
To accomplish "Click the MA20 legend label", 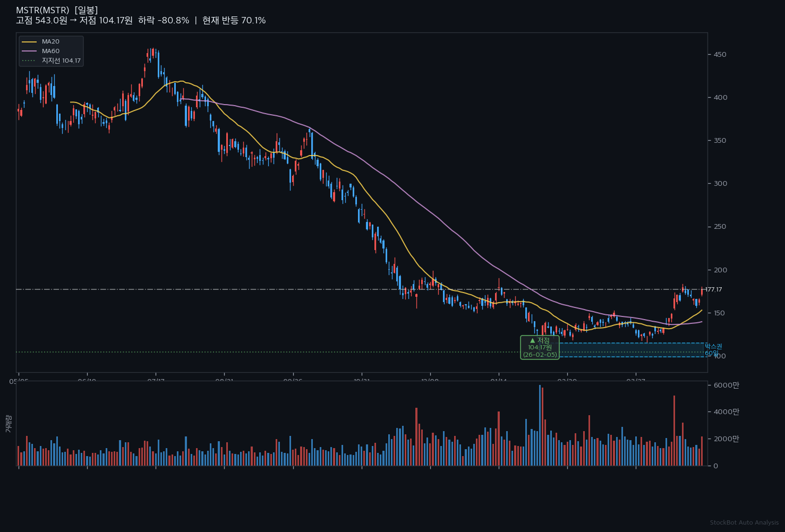I will click(x=50, y=41).
